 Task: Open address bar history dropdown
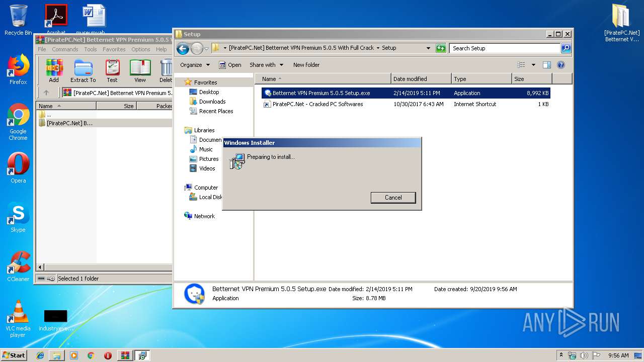point(428,48)
